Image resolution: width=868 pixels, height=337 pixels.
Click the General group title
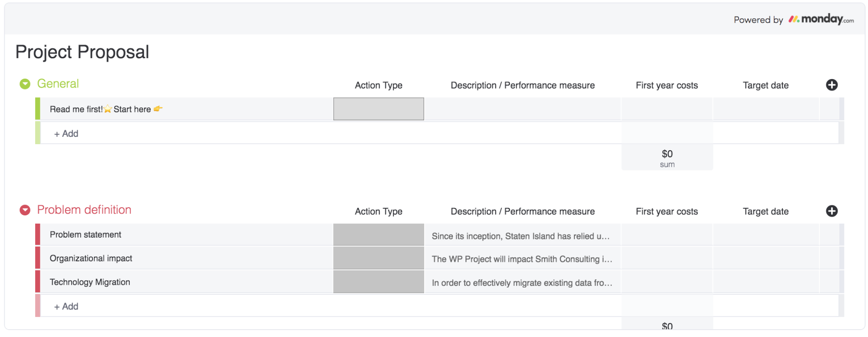tap(58, 83)
